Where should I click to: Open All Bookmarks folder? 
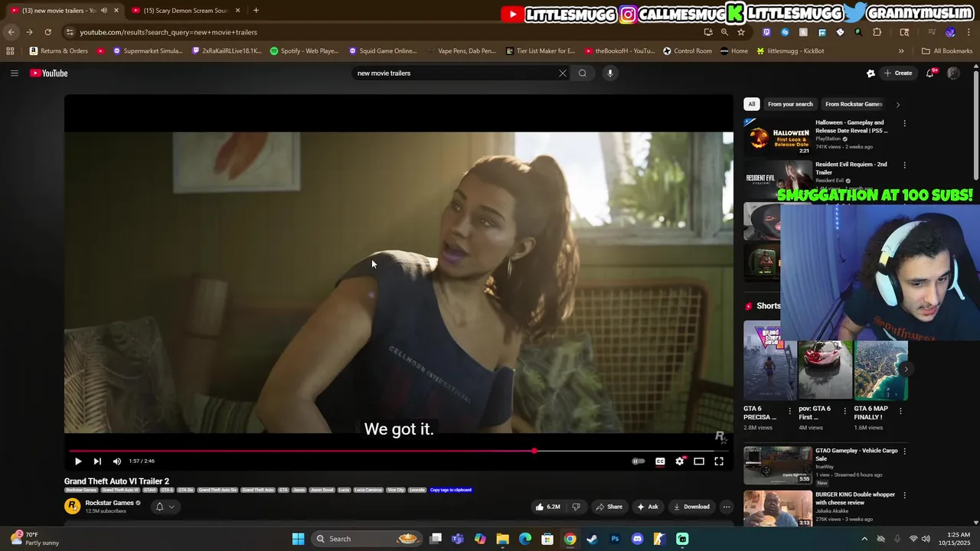[947, 51]
